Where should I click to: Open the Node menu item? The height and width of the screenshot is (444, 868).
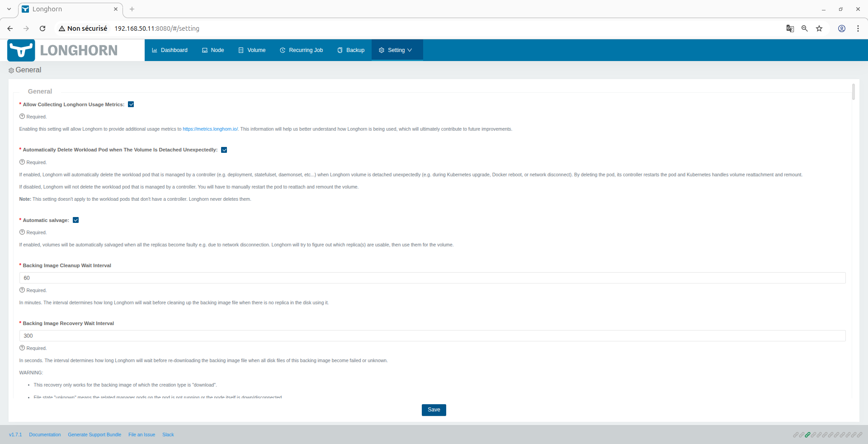(213, 50)
